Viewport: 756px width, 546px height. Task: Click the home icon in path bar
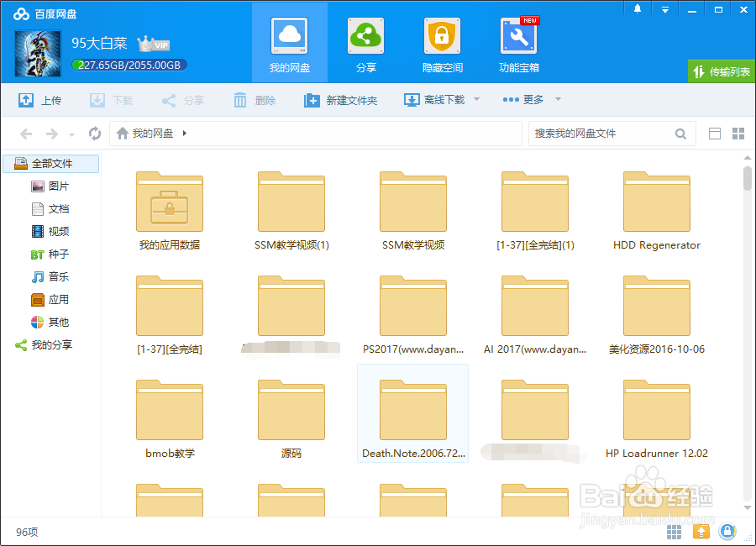pos(123,133)
